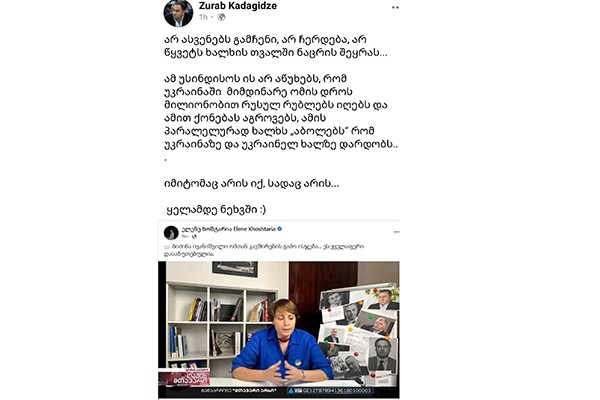Click the small icon before shared caption
600x400 pixels.
click(167, 247)
